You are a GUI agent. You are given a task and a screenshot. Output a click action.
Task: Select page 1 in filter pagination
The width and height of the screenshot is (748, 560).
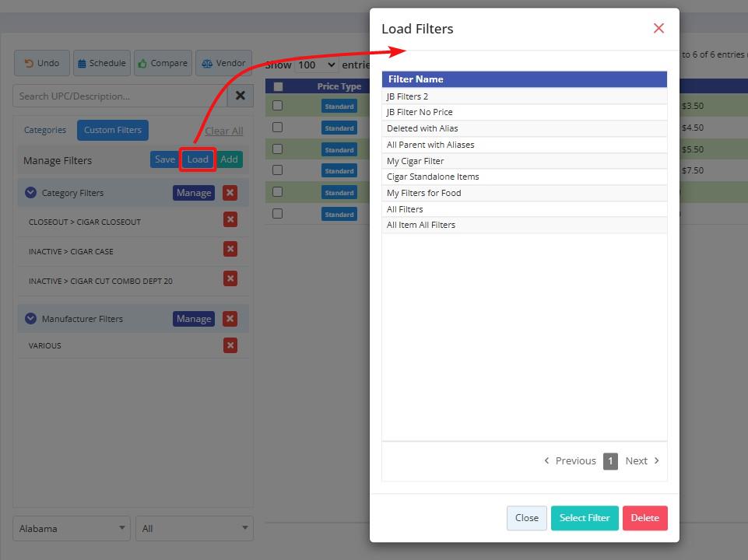610,461
